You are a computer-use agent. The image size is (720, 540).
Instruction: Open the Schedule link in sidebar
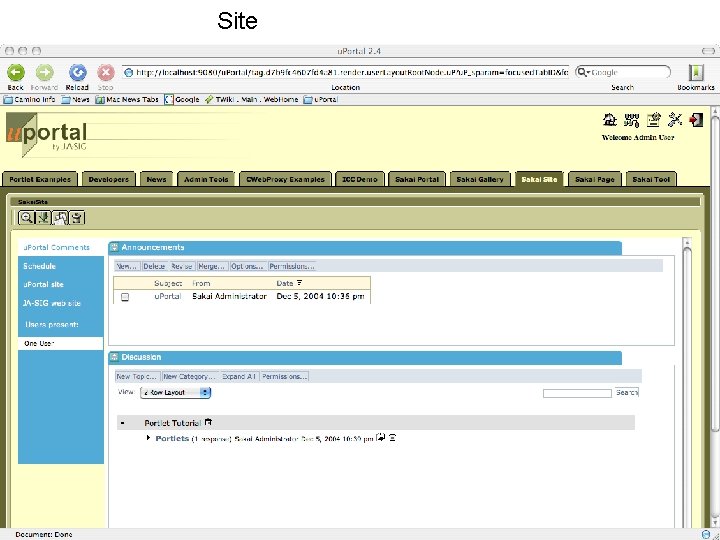point(39,266)
